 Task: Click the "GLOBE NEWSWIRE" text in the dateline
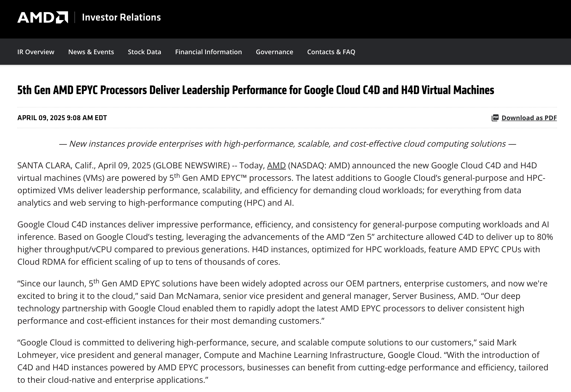coord(191,166)
